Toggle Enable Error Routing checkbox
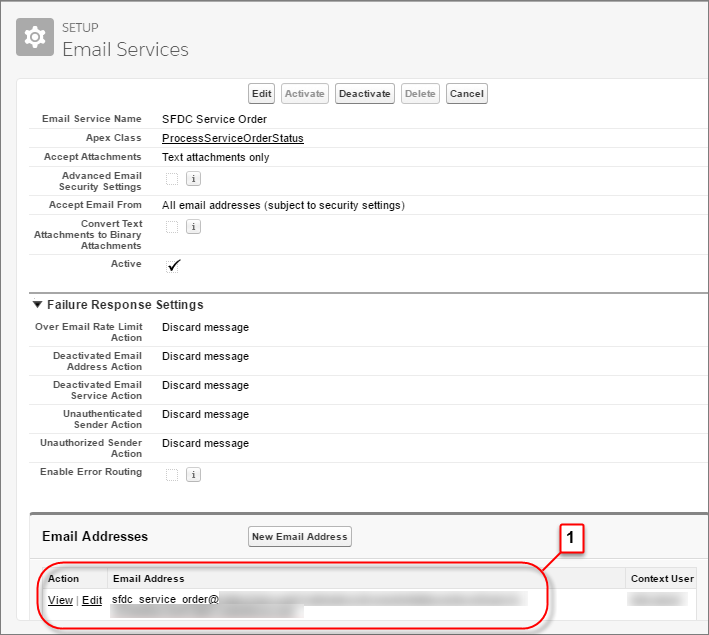This screenshot has height=635, width=709. [172, 474]
